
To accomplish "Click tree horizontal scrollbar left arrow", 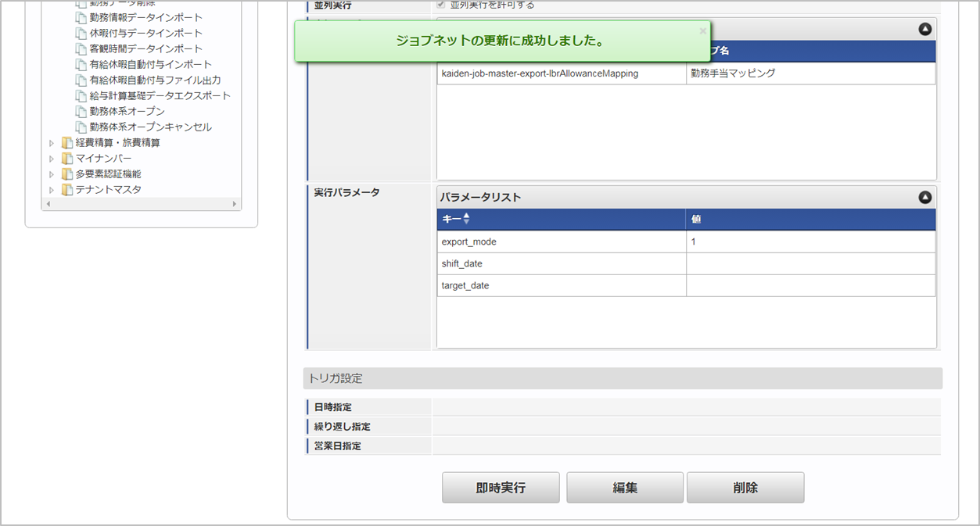I will tap(47, 204).
